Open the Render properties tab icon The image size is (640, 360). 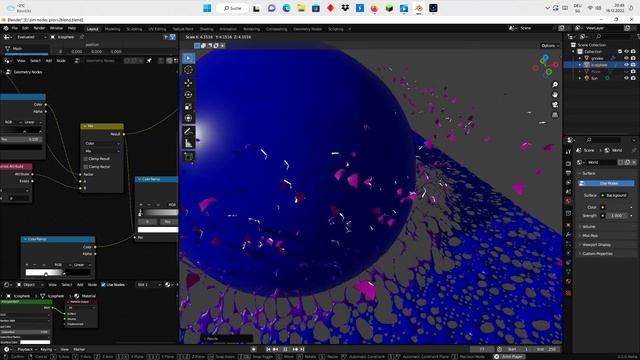(x=568, y=163)
